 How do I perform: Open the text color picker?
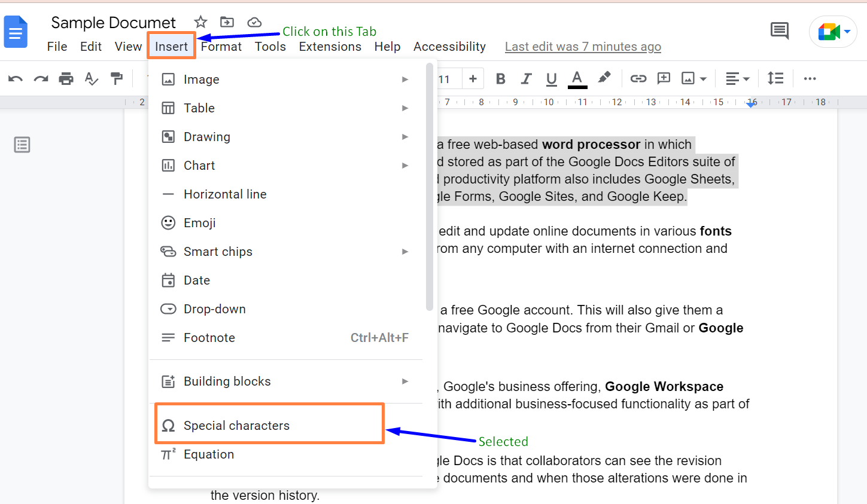[577, 78]
